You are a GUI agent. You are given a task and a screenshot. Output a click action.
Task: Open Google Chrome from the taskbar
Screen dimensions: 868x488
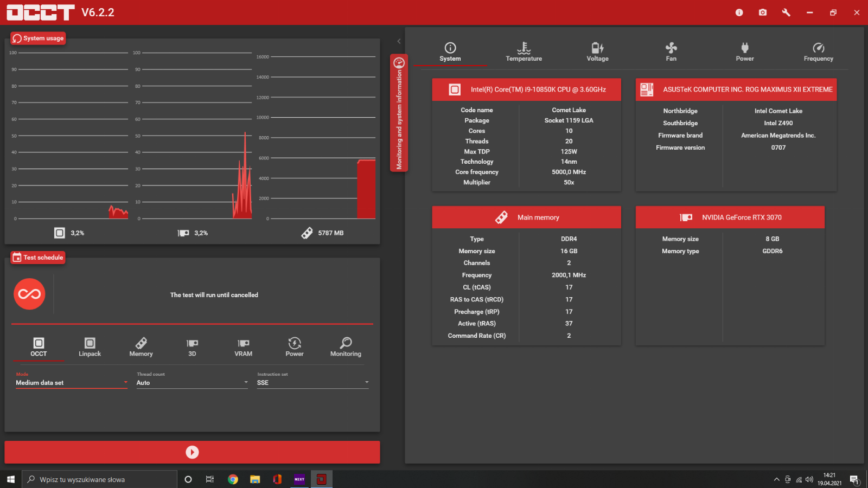(233, 479)
